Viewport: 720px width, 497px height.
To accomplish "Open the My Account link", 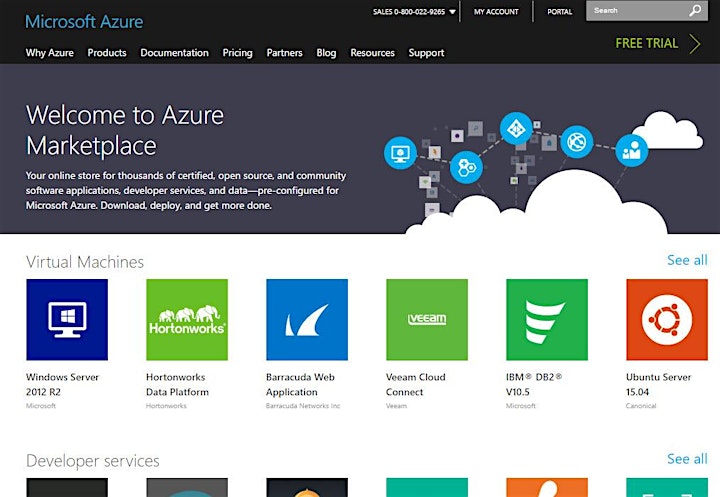I will pos(496,12).
